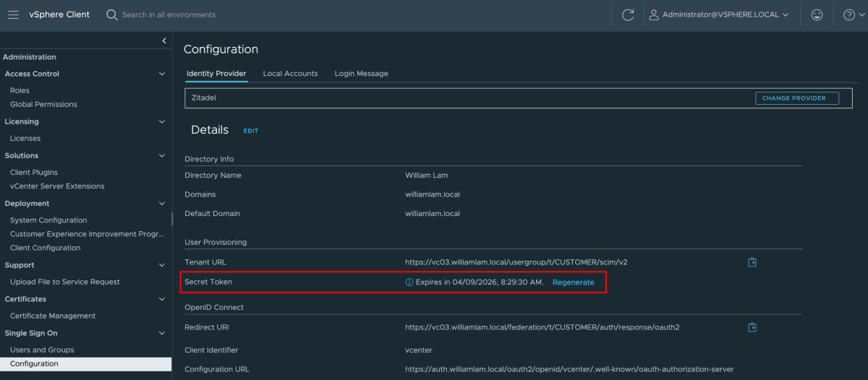Click the sidebar vertical scrollbar
The height and width of the screenshot is (380, 868).
tap(171, 218)
